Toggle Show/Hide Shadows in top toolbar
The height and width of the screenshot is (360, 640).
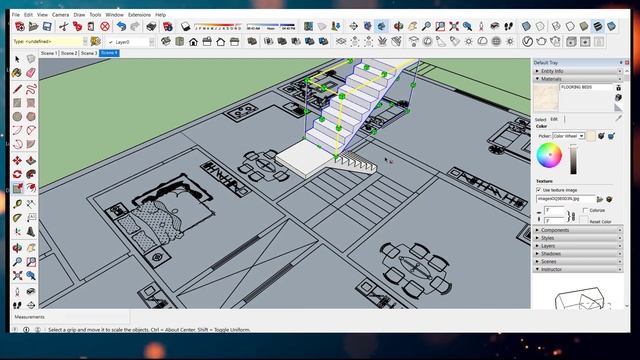click(x=186, y=27)
